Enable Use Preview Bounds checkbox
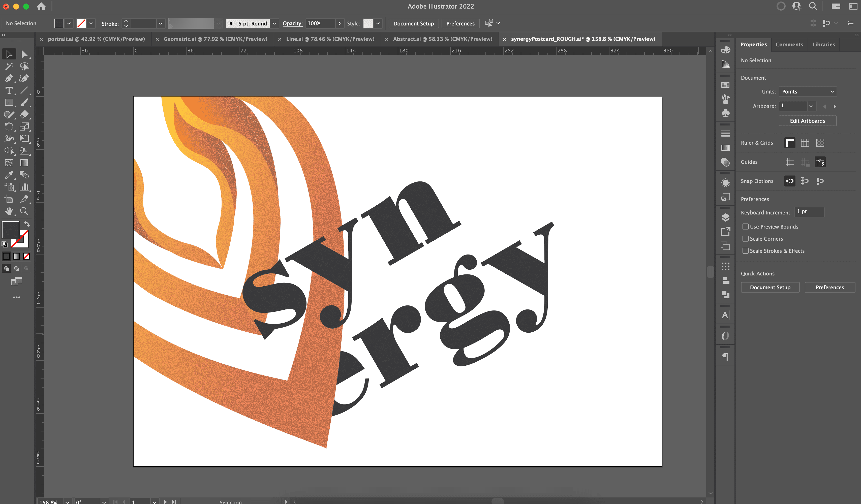Screen dimensions: 861x504 click(x=746, y=227)
